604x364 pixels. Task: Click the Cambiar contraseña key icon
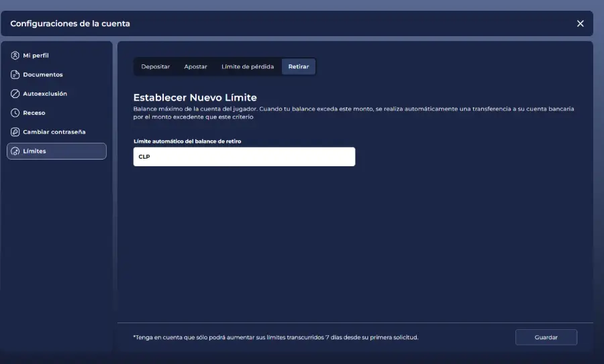tap(15, 132)
